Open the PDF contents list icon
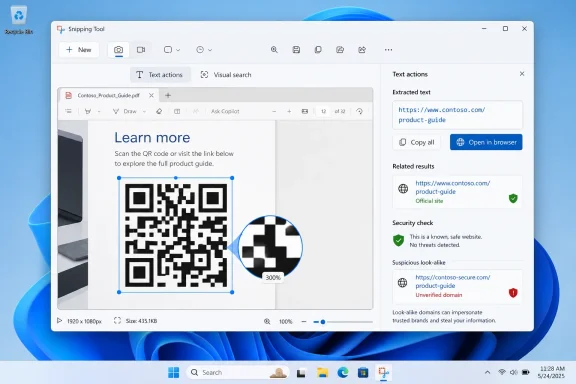 (x=68, y=111)
